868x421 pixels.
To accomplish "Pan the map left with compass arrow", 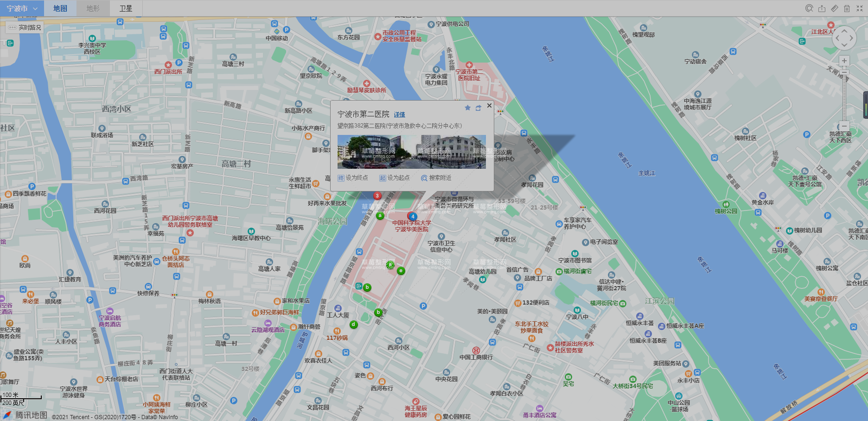I will [837, 38].
